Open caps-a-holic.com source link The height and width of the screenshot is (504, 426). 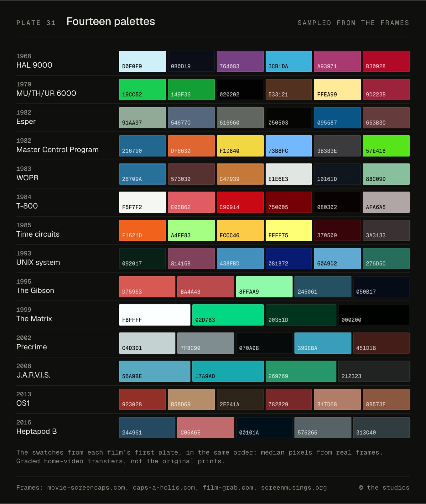(x=164, y=487)
